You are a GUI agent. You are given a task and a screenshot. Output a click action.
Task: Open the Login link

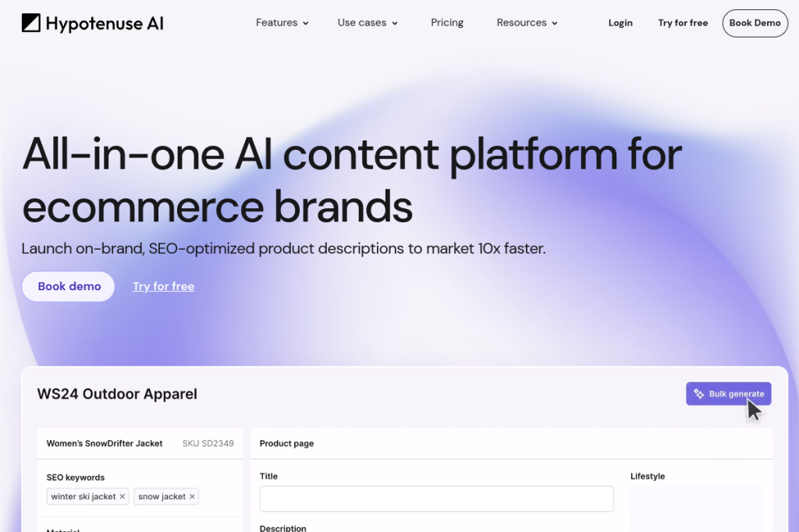coord(620,23)
